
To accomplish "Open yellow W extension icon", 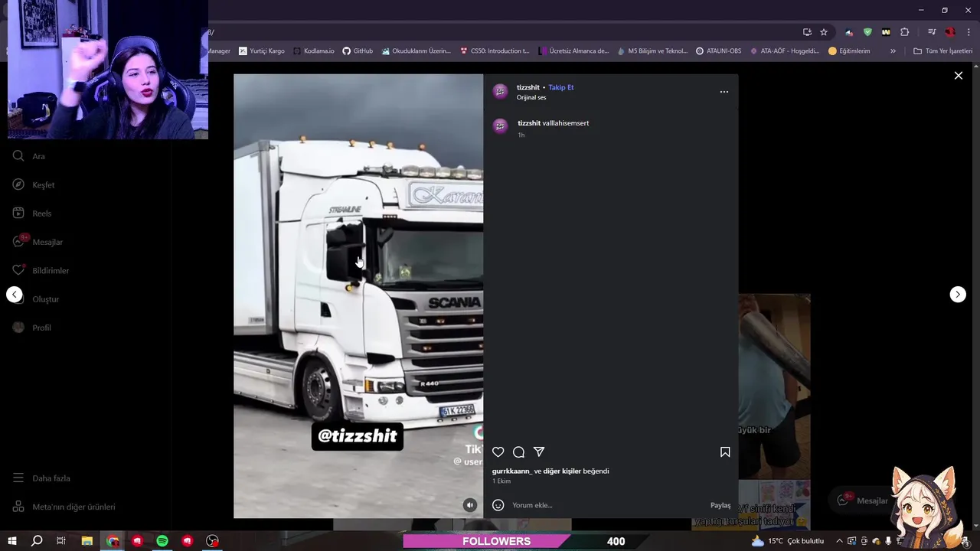I will point(886,32).
